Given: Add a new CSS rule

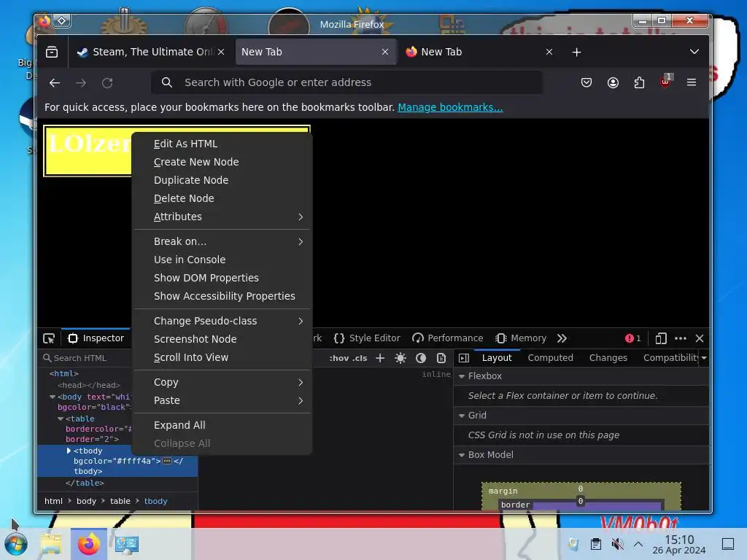Looking at the screenshot, I should click(x=380, y=358).
